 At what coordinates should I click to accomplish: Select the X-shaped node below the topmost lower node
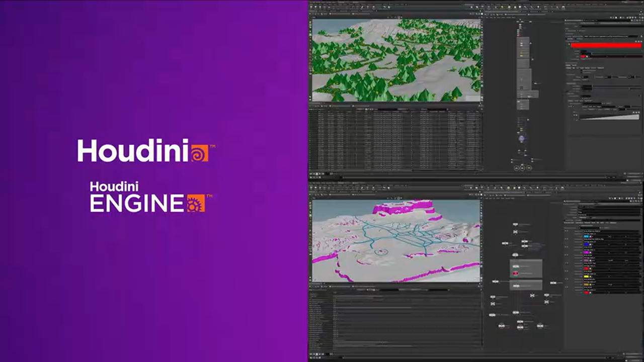[x=515, y=232]
